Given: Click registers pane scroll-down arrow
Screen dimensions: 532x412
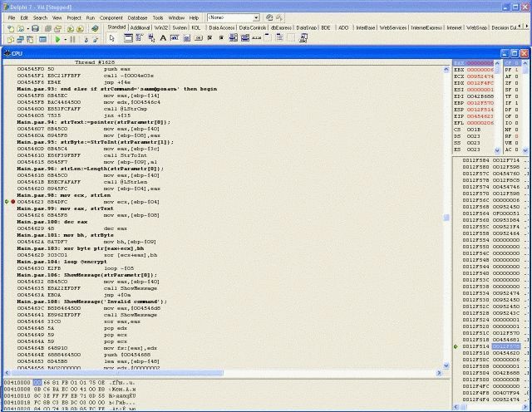Looking at the screenshot, I should click(497, 150).
